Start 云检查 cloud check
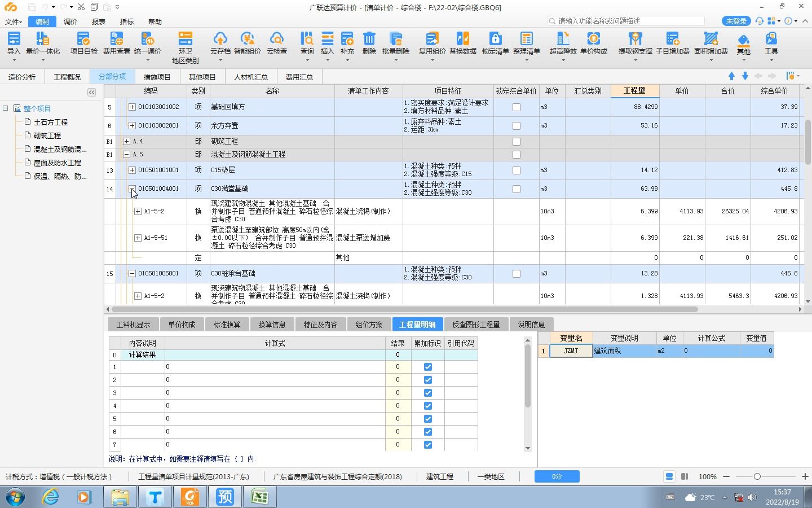The height and width of the screenshot is (508, 812). point(277,43)
